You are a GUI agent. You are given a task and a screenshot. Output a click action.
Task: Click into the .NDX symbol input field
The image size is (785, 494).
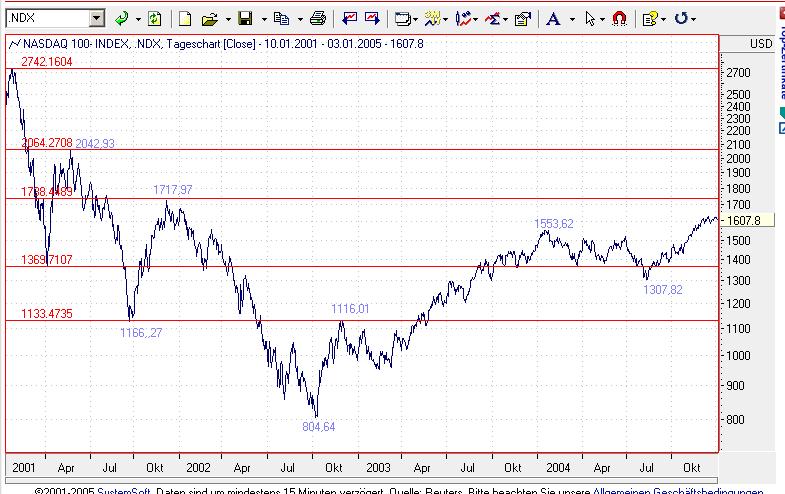pos(48,19)
